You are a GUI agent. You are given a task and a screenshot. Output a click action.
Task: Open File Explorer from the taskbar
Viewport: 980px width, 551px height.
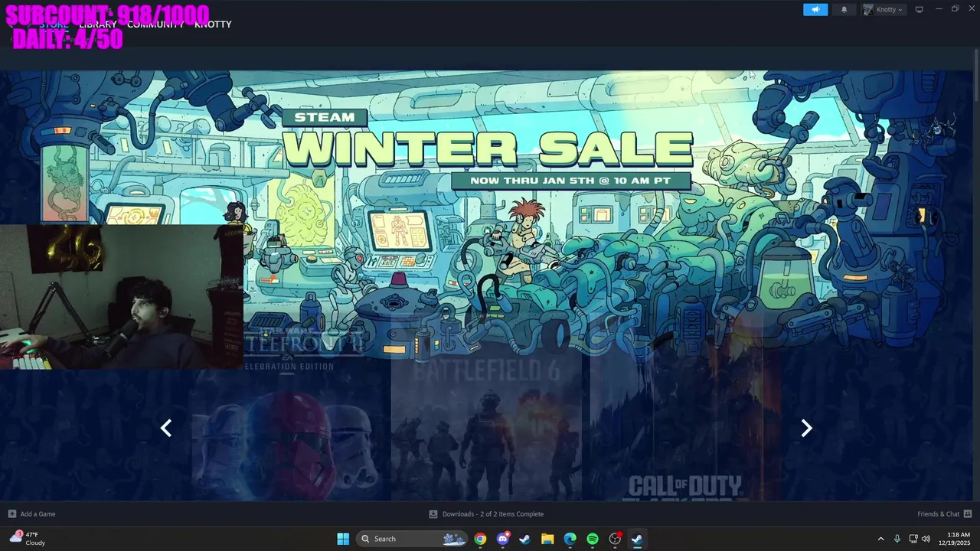coord(547,539)
